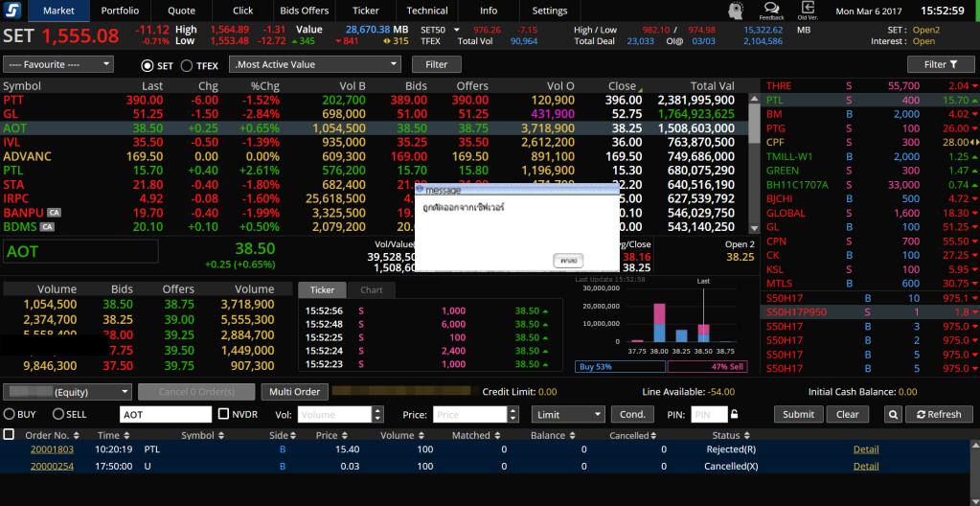Click the CA badge next to BANPU
Screen dimensions: 980x506
[54, 213]
